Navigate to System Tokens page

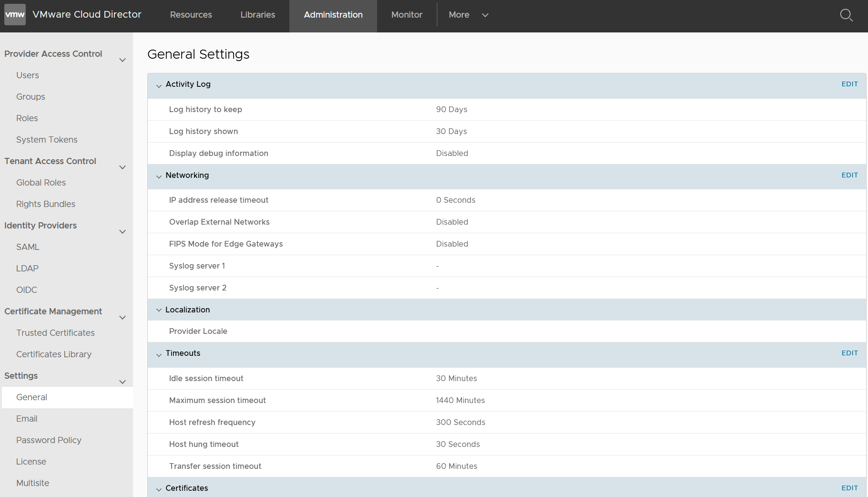[47, 140]
